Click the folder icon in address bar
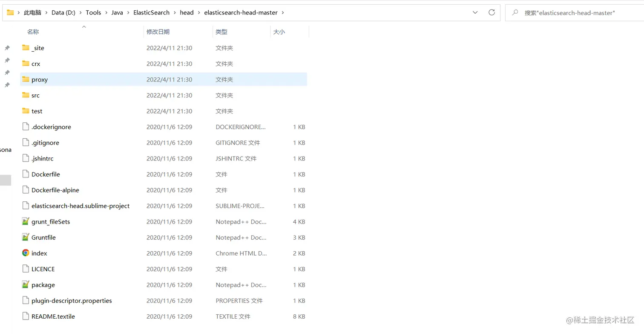Viewport: 644px width, 334px height. tap(10, 12)
